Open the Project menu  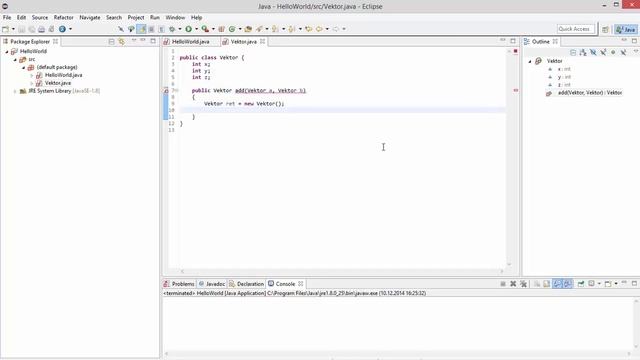[x=136, y=18]
